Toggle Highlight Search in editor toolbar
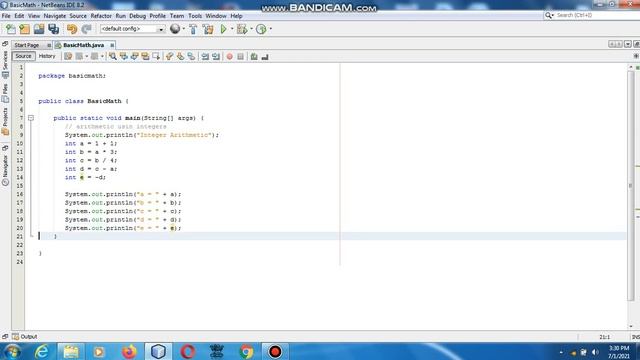The image size is (640, 360). point(145,56)
